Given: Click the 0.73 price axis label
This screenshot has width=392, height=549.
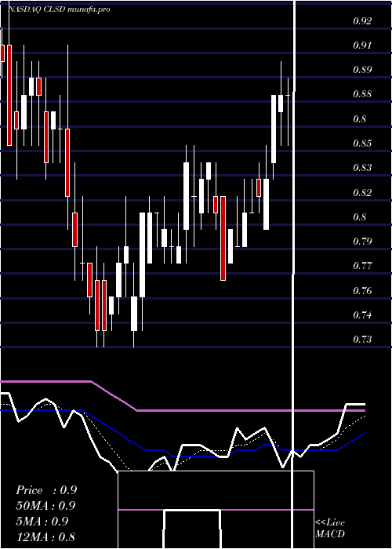Looking at the screenshot, I should tap(362, 340).
